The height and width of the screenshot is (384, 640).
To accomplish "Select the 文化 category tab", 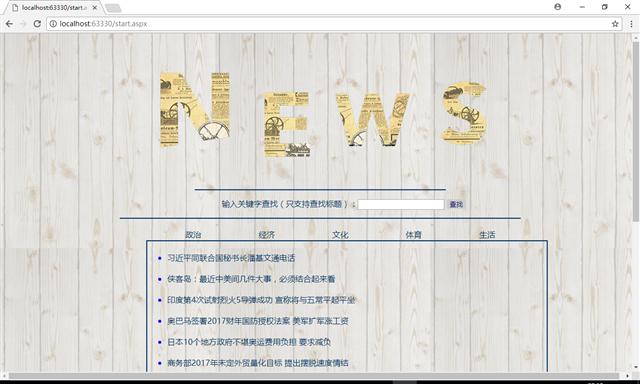I will click(340, 235).
